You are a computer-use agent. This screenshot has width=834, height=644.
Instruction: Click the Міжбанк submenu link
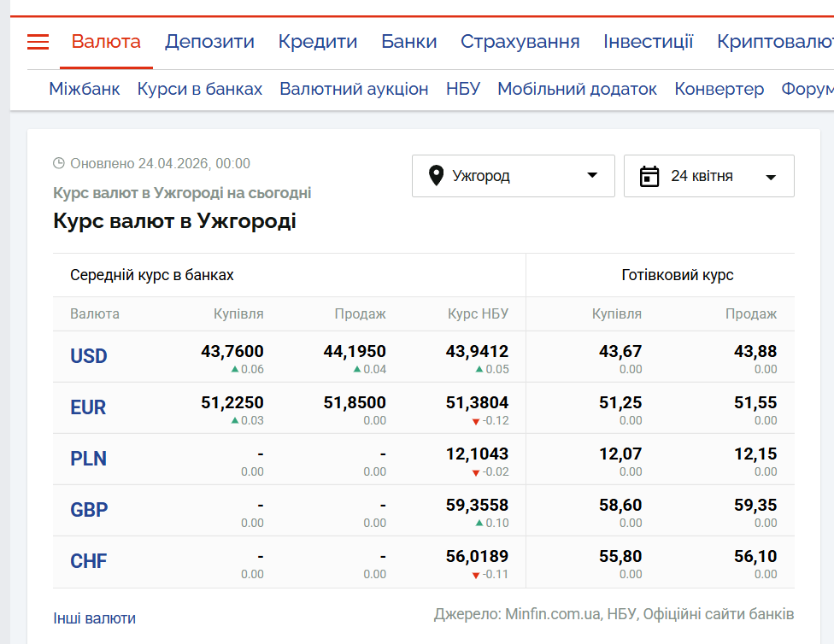[84, 89]
